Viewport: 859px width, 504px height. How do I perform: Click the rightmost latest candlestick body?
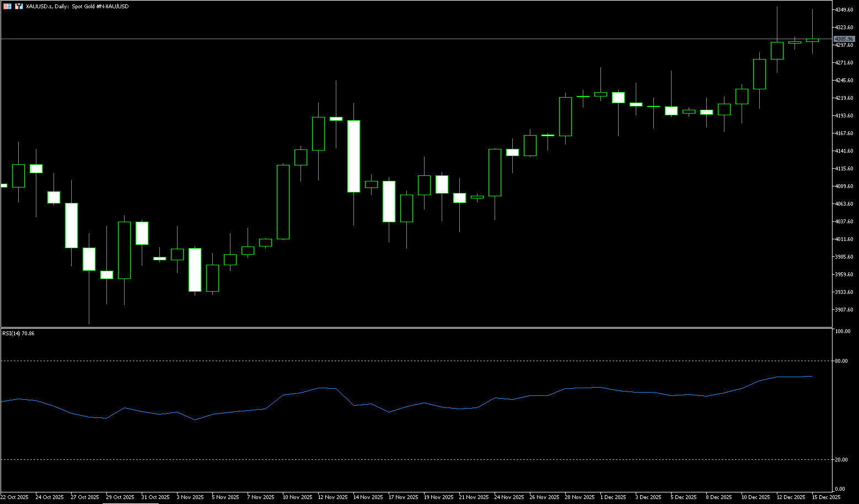click(x=812, y=40)
